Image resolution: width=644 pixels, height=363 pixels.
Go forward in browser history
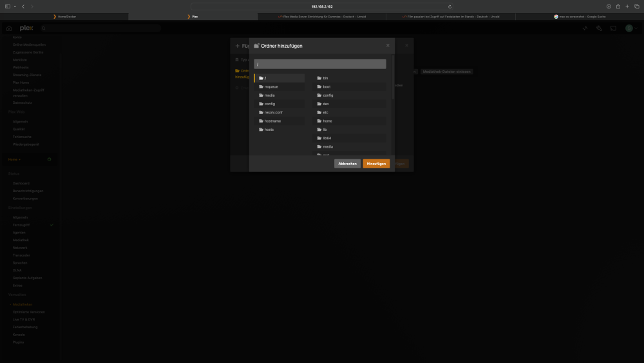tap(32, 6)
